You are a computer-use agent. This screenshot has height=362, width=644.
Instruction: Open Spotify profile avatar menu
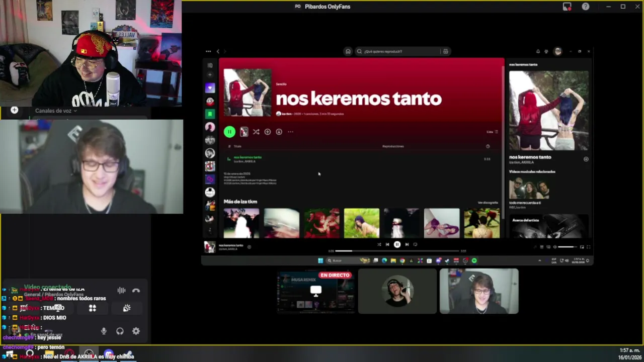click(557, 51)
